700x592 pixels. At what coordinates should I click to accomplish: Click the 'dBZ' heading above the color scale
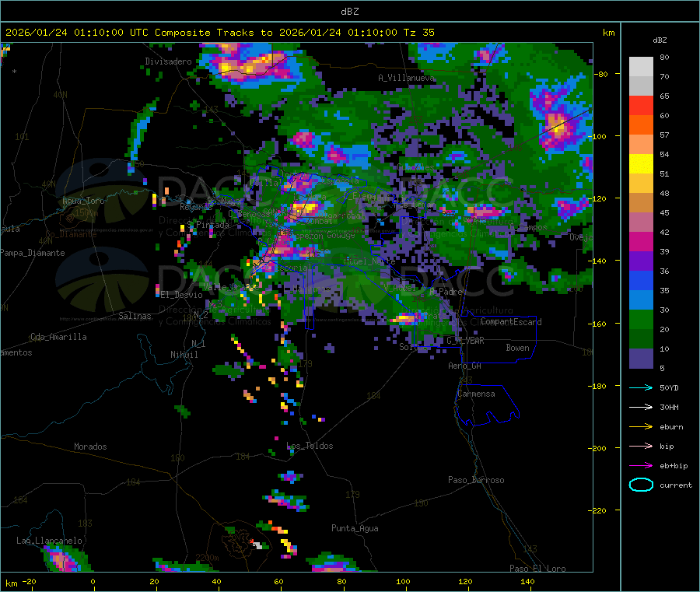click(x=660, y=40)
